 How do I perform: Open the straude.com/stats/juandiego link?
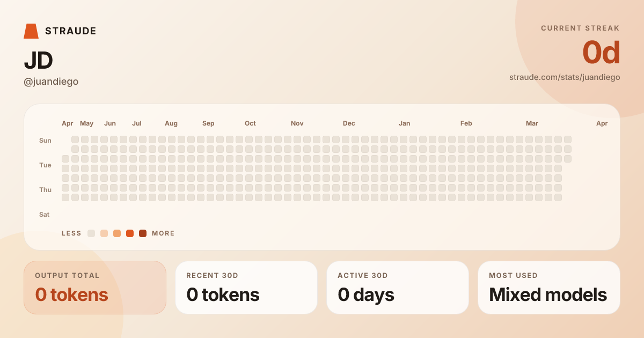tap(565, 77)
